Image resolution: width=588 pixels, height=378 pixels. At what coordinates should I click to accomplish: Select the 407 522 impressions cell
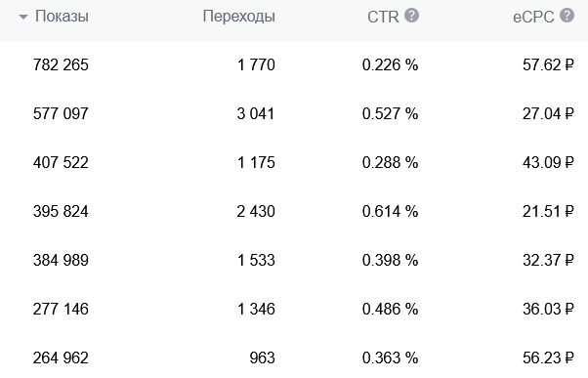pos(61,162)
